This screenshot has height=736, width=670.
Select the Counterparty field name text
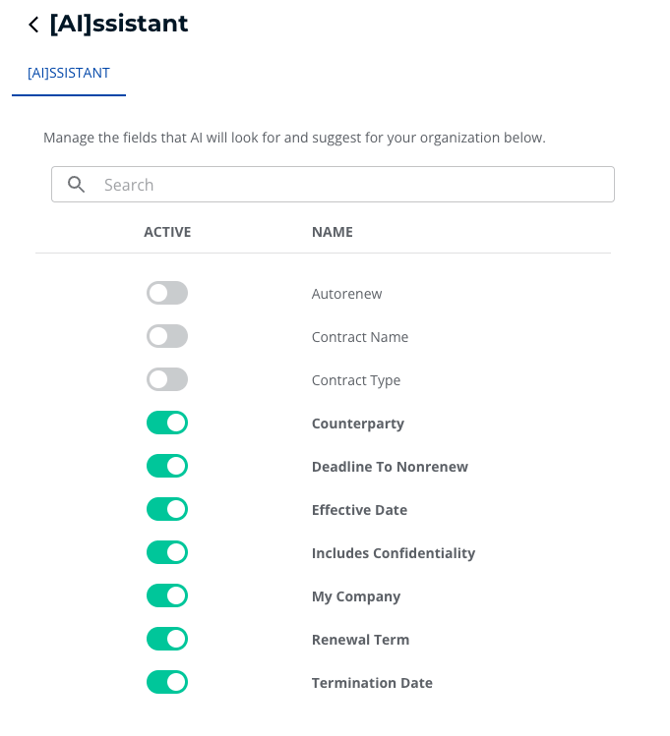(358, 423)
